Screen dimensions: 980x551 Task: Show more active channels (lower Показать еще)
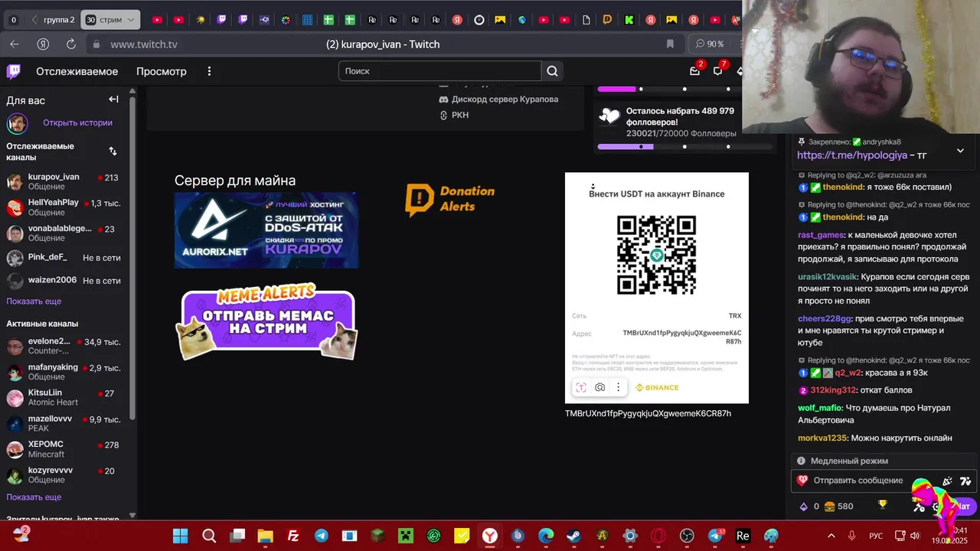[34, 497]
